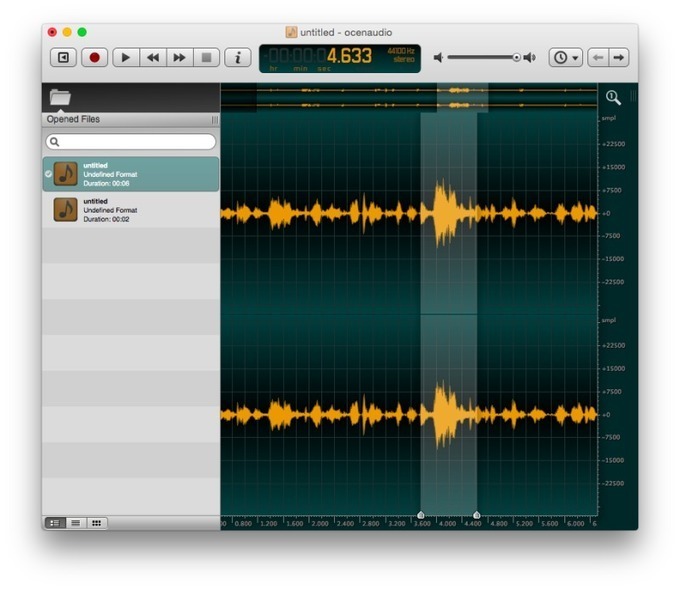The height and width of the screenshot is (590, 680).
Task: Stop playback with the Stop button
Action: (206, 57)
